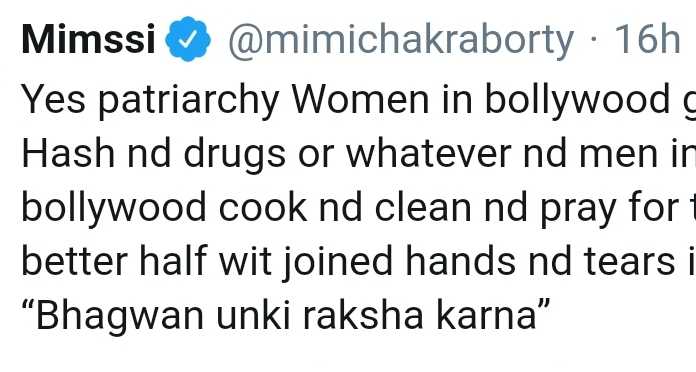Image resolution: width=696 pixels, height=372 pixels.
Task: Click the word "clean" in the tweet
Action: coord(423,207)
